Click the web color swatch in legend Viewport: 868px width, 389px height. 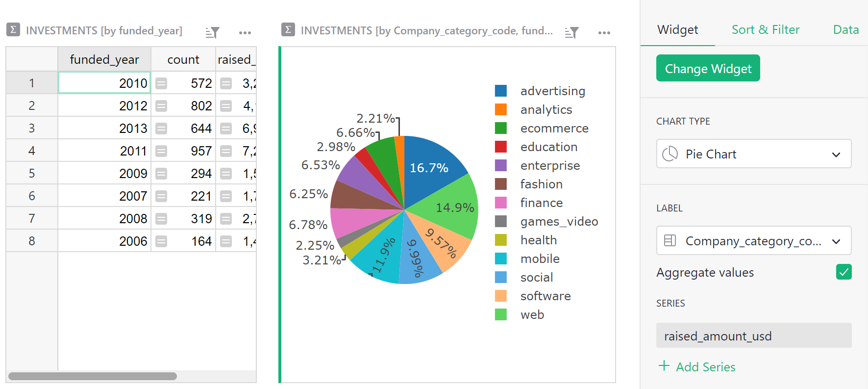coord(500,314)
